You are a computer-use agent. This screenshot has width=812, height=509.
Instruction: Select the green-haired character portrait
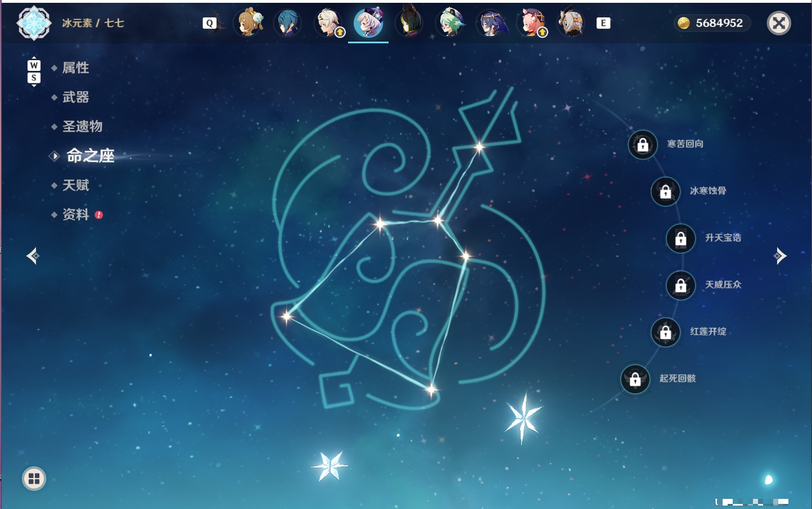tap(450, 23)
